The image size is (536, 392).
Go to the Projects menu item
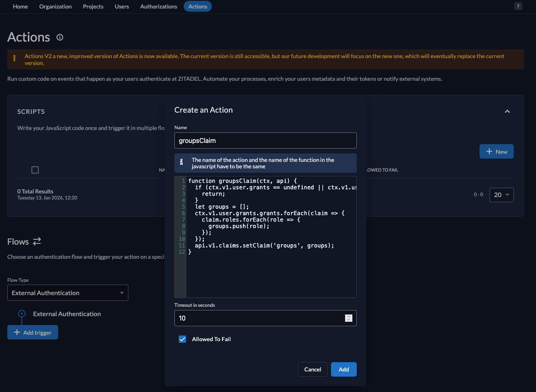click(93, 6)
